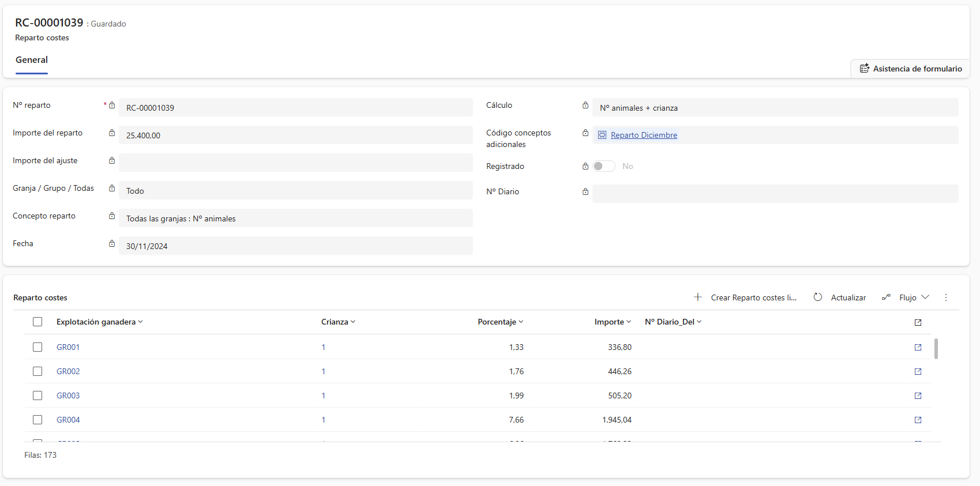Select all rows with the header checkbox

tap(37, 322)
